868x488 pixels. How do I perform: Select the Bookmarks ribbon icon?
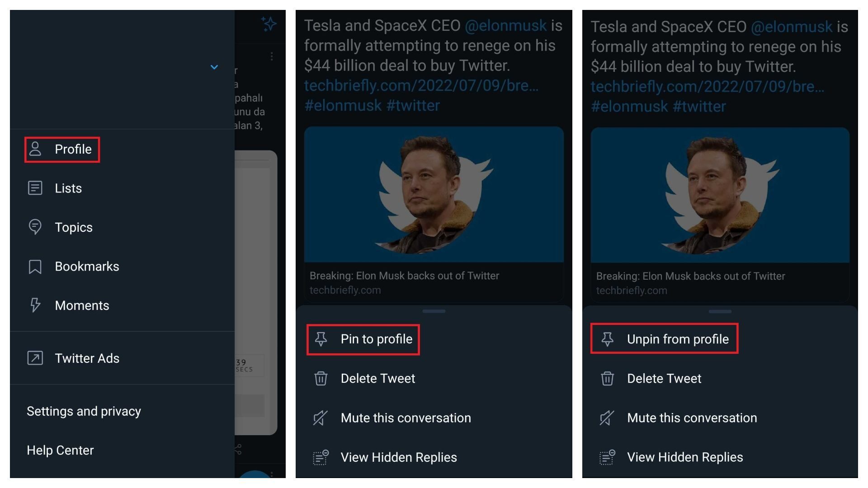[x=35, y=267]
